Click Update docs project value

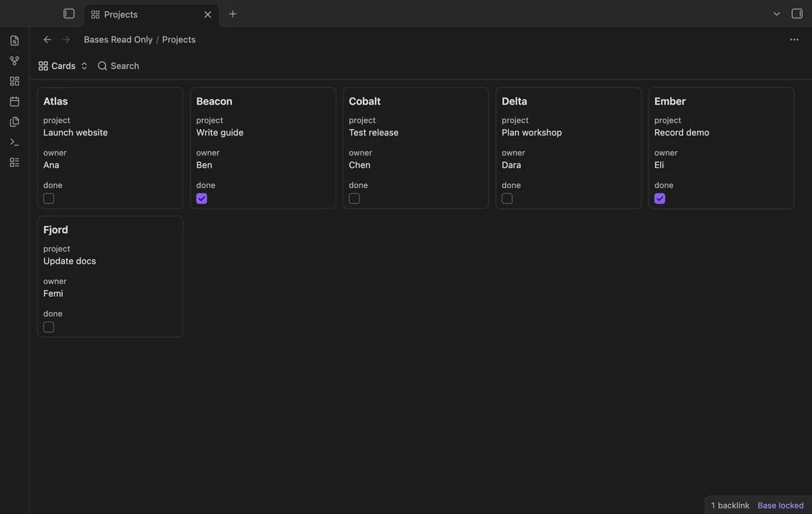[x=70, y=261]
